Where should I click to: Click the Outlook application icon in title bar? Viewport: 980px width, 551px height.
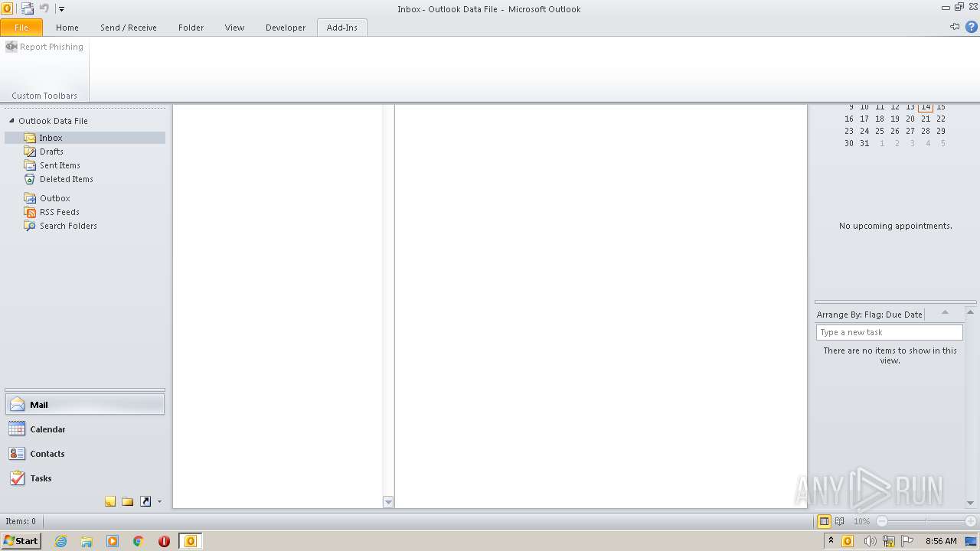[7, 8]
